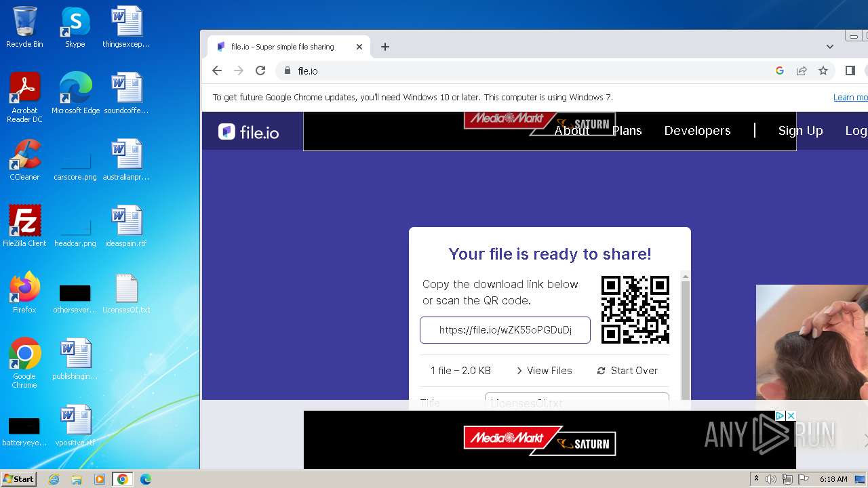Open network icon in system tray

tap(787, 479)
